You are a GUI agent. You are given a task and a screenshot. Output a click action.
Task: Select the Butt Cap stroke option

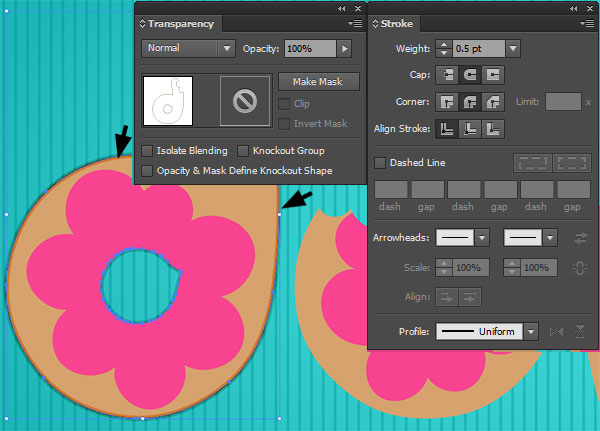coord(447,75)
